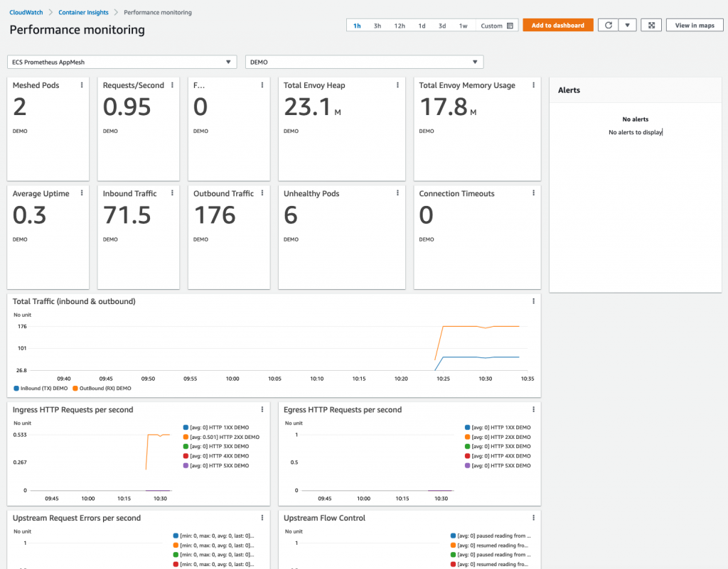This screenshot has width=728, height=569.
Task: Open Meshed Pods widget options menu
Action: pos(82,85)
